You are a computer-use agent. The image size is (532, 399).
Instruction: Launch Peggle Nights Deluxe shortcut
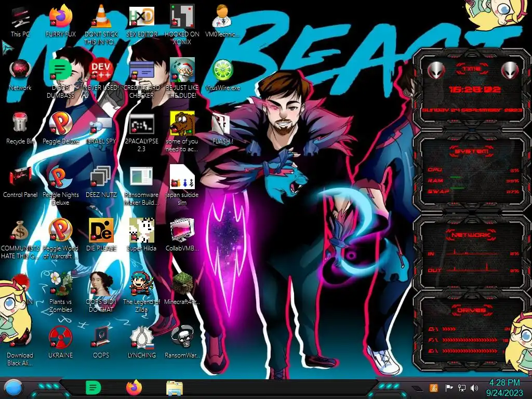click(61, 186)
